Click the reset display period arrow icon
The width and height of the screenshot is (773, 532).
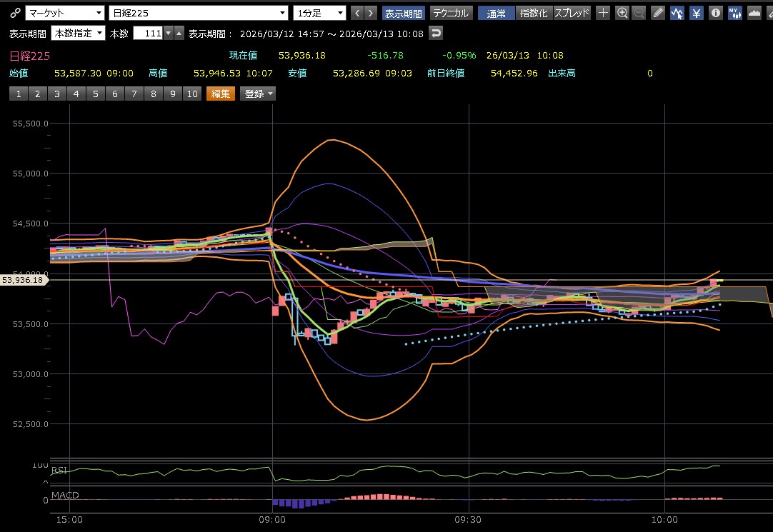click(435, 33)
